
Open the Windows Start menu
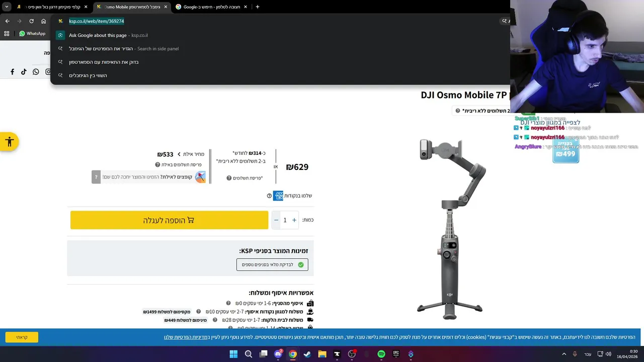click(x=233, y=354)
